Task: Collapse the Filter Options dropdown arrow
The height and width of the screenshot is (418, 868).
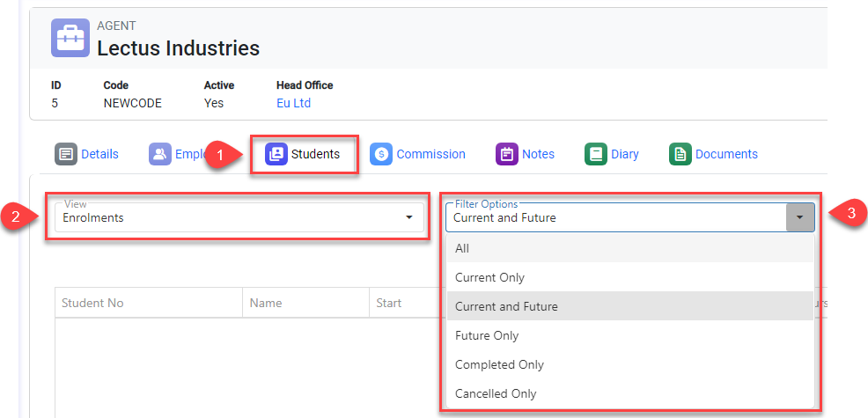Action: [799, 217]
